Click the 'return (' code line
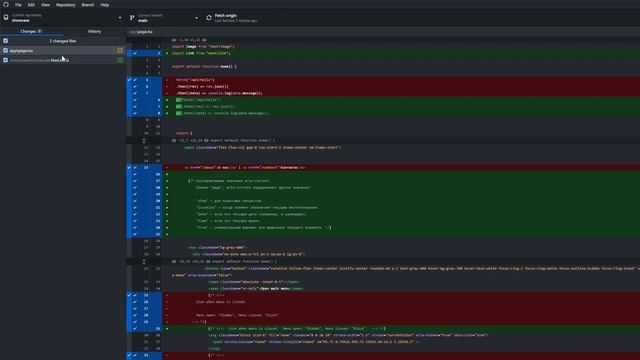This screenshot has width=640, height=360. (184, 133)
